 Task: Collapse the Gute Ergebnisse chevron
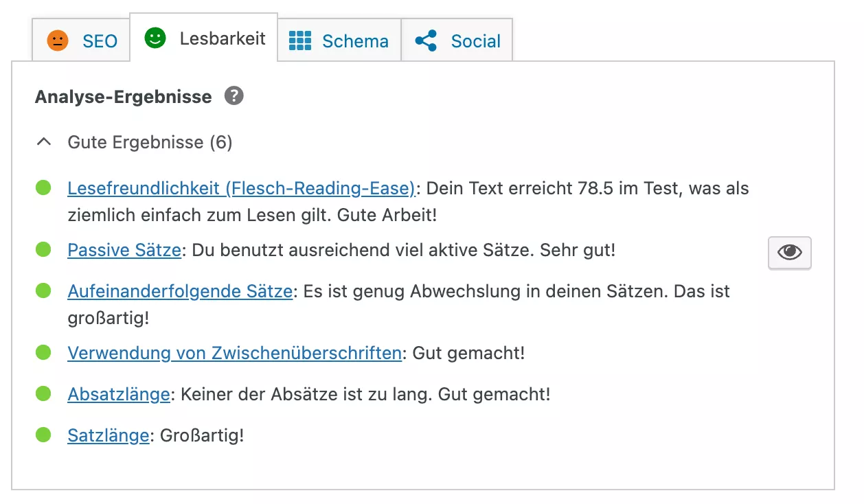point(44,142)
